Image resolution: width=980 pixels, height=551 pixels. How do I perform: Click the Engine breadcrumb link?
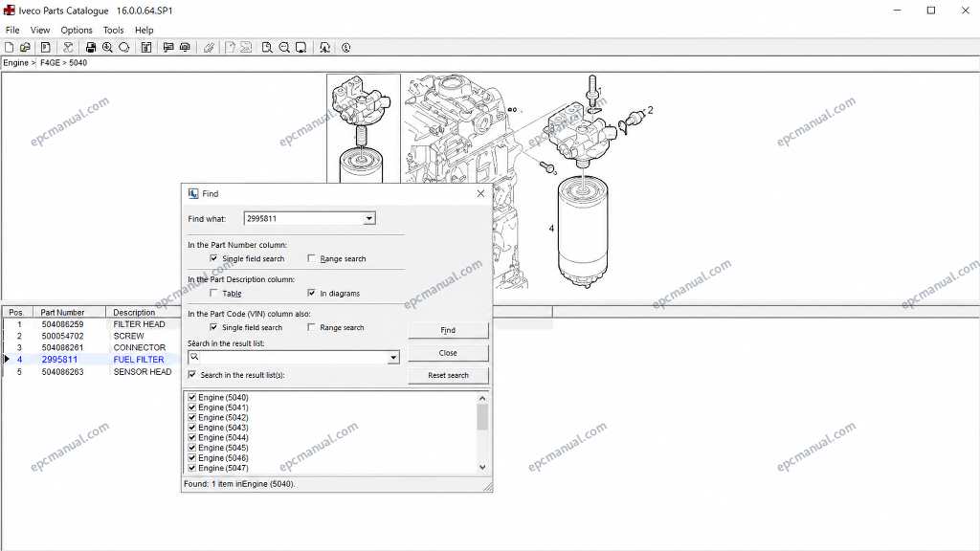coord(15,62)
